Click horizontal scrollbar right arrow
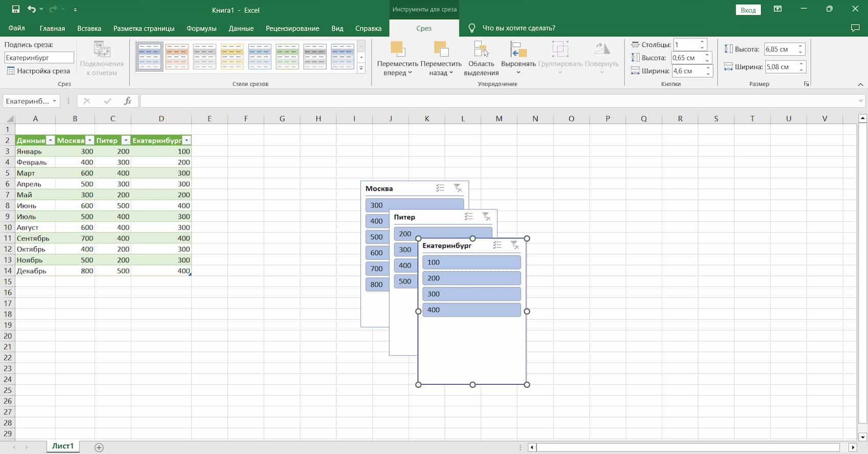This screenshot has width=868, height=454. click(853, 447)
